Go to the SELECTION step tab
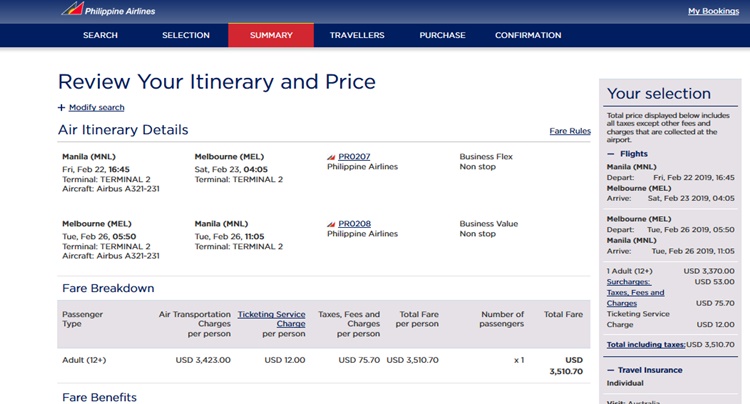Screen dimensions: 750x404 (x=186, y=35)
